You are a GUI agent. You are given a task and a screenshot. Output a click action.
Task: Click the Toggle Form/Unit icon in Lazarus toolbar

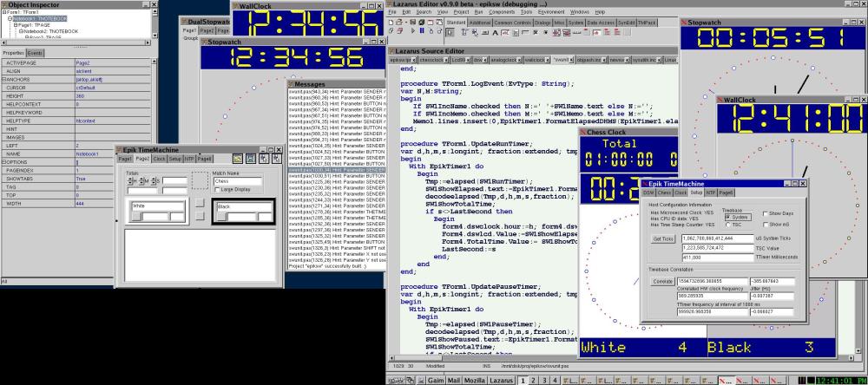[x=439, y=23]
